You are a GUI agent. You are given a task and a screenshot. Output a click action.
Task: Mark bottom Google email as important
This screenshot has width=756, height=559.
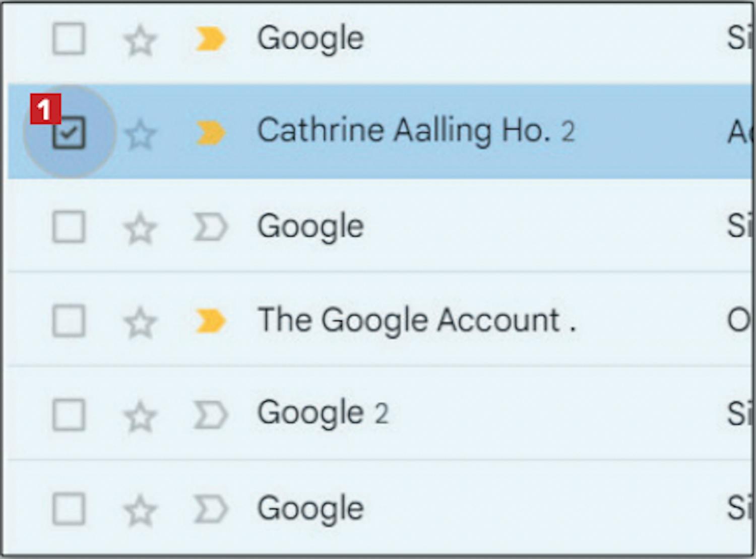210,509
